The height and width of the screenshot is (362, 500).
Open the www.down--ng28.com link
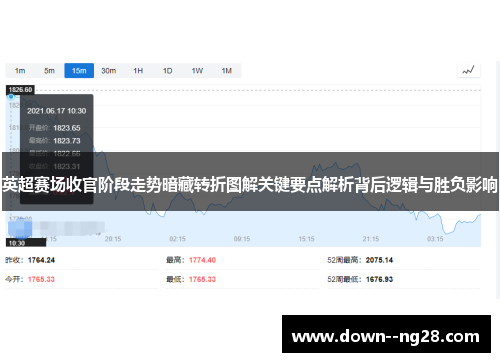(386, 336)
